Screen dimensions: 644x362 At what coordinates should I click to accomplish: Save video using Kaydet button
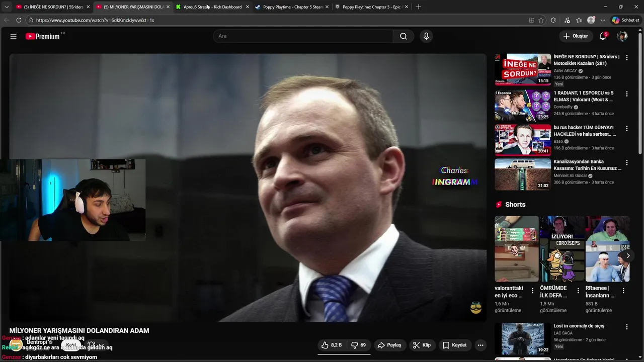(455, 345)
